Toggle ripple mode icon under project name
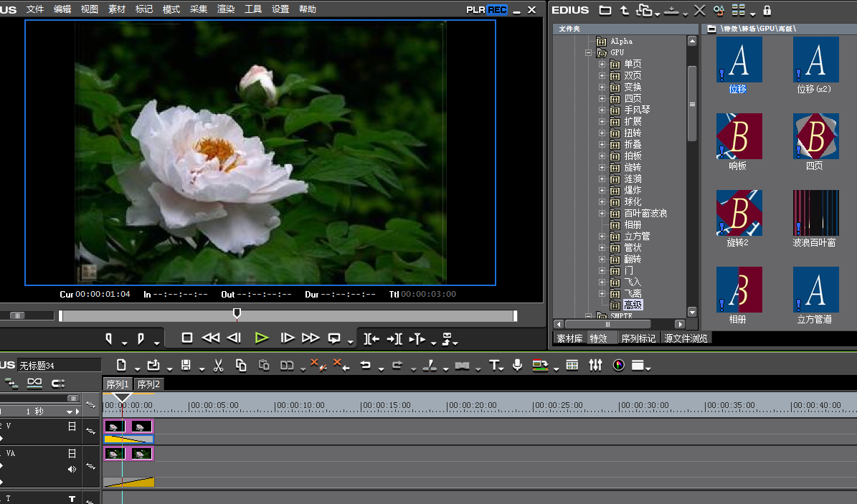This screenshot has height=504, width=857. click(x=34, y=384)
